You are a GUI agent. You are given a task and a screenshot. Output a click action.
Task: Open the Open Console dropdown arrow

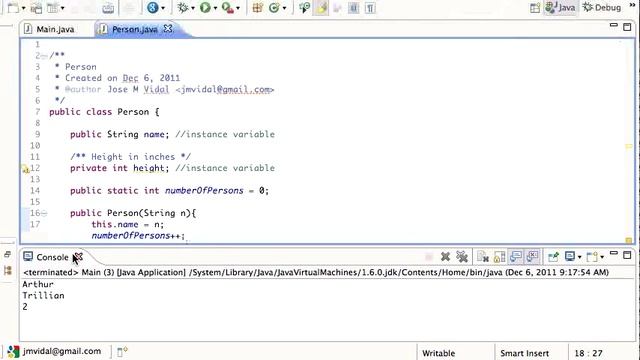click(602, 257)
